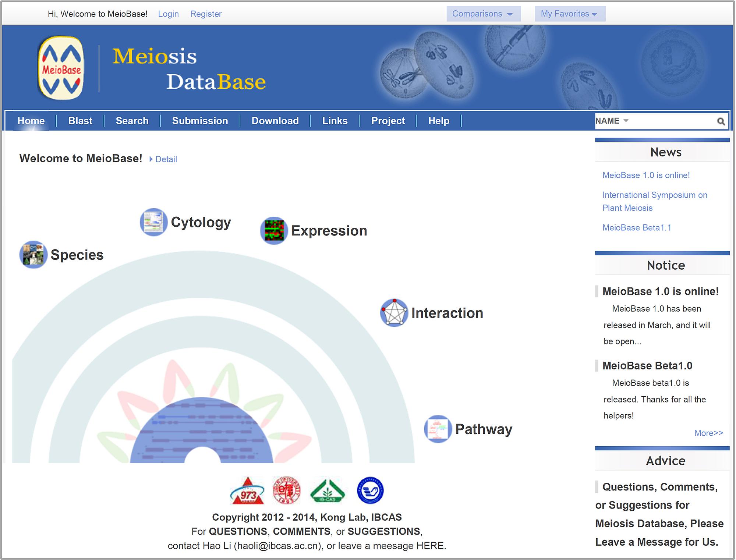Open International Symposium on Plant Meiosis link
Viewport: 736px width, 560px height.
(x=655, y=201)
